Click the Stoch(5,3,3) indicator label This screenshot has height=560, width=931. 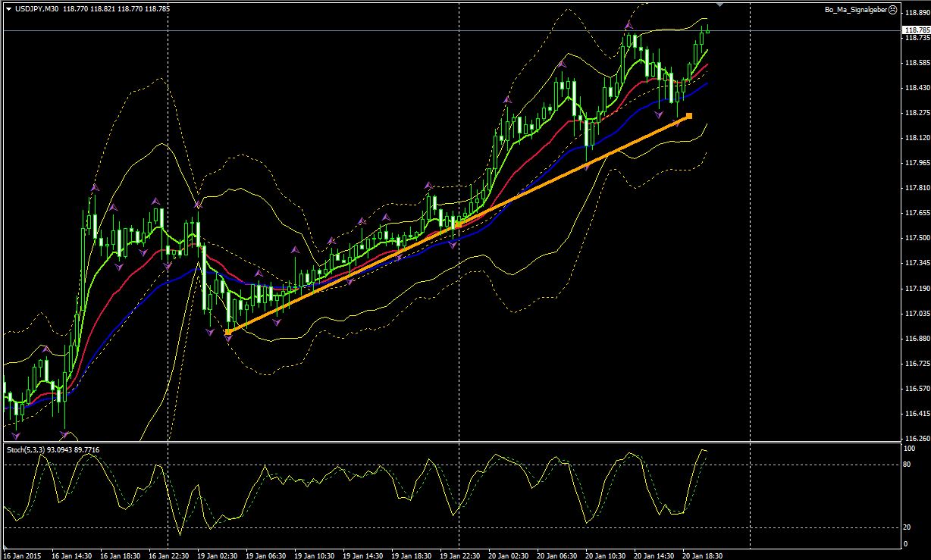(x=25, y=450)
